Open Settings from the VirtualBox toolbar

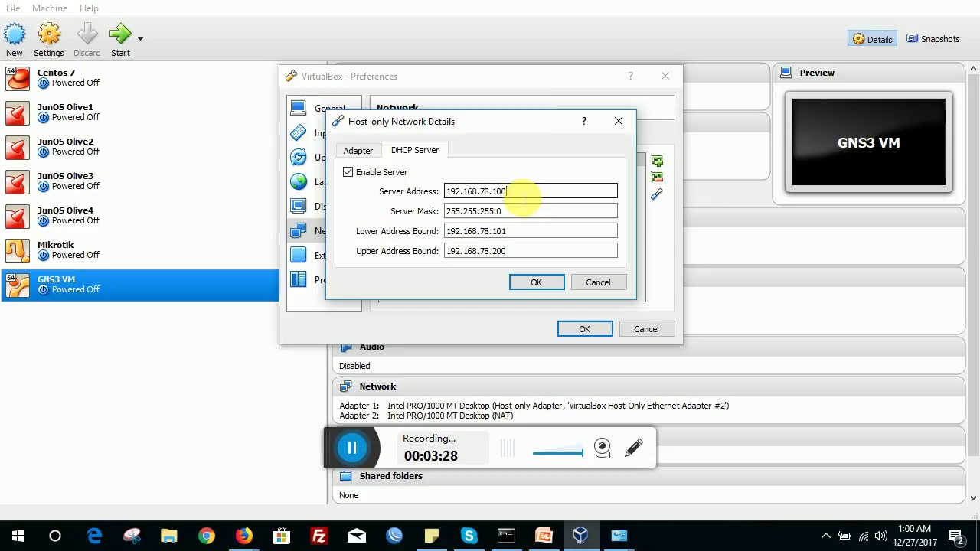coord(49,40)
